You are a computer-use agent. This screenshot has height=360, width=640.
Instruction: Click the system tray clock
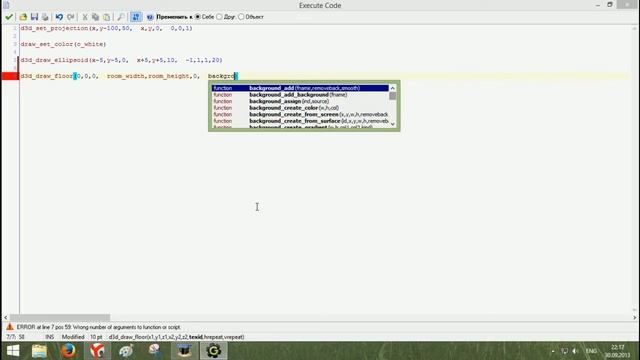[618, 351]
